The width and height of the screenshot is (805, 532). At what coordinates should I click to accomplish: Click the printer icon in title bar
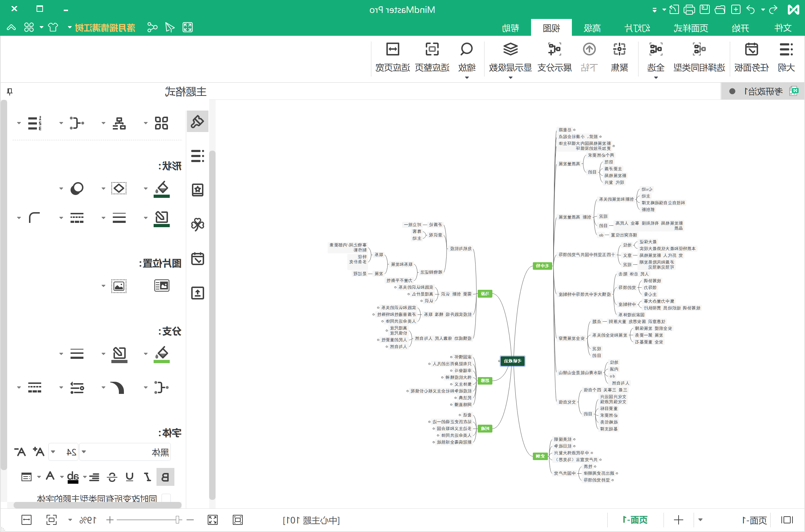(689, 9)
